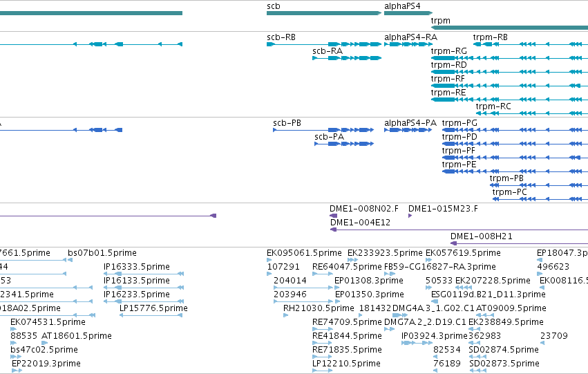This screenshot has width=588, height=374.
Task: Select EST IP16233.5prime
Action: (144, 301)
